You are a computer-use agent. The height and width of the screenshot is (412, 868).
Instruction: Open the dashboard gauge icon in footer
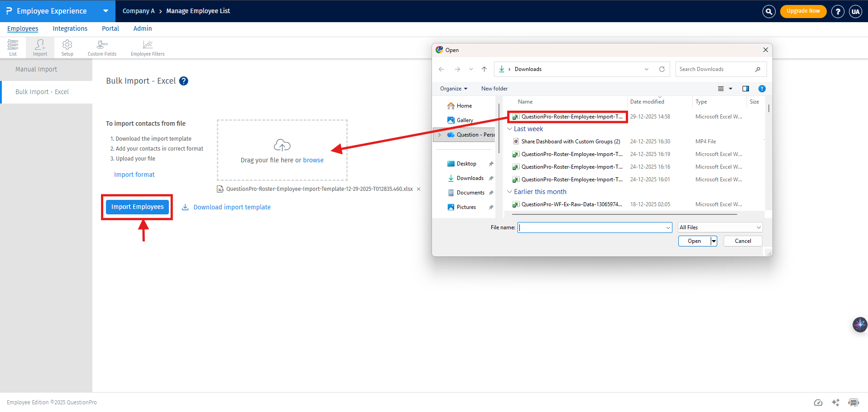pyautogui.click(x=818, y=403)
